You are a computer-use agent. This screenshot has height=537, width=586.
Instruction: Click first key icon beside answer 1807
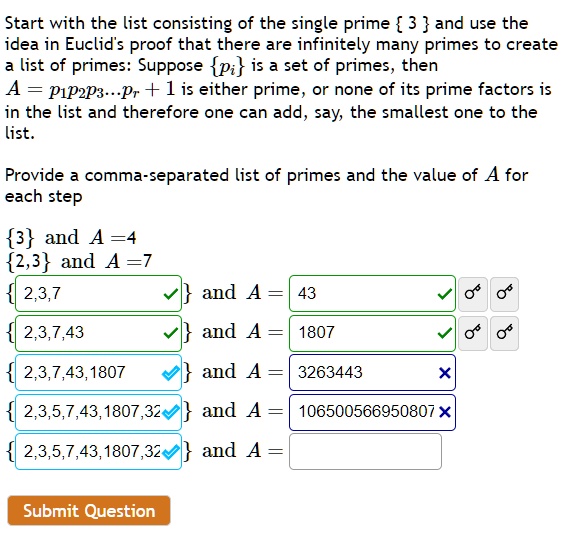472,333
